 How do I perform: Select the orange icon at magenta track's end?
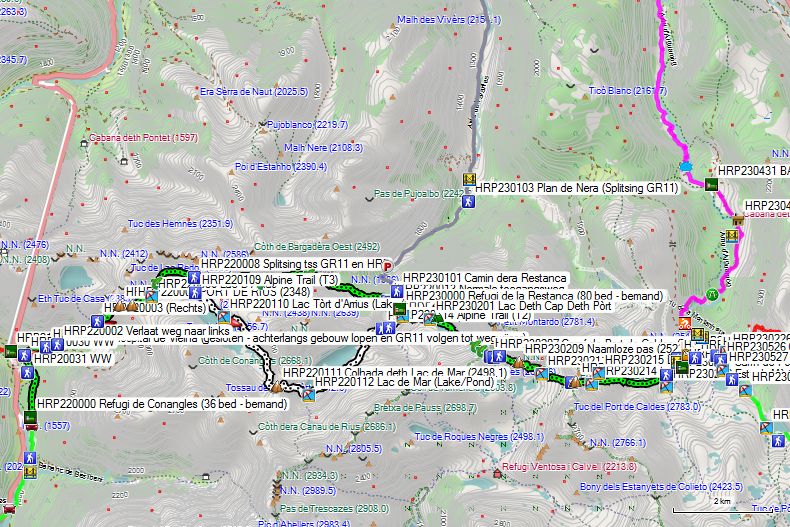click(x=685, y=323)
